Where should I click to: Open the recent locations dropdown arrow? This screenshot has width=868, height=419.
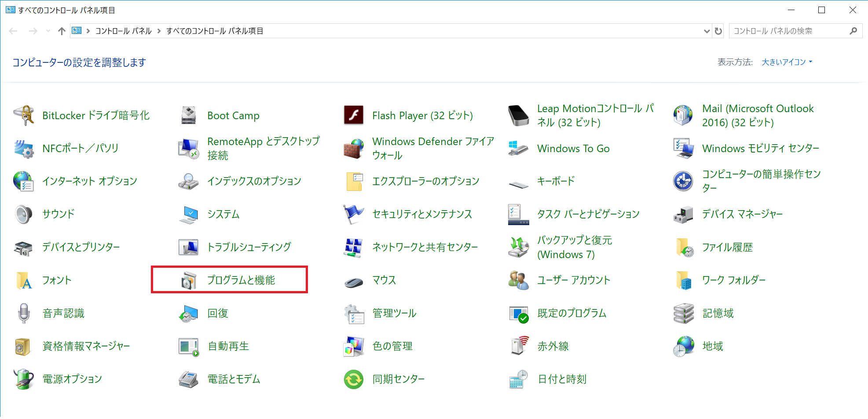coord(48,31)
